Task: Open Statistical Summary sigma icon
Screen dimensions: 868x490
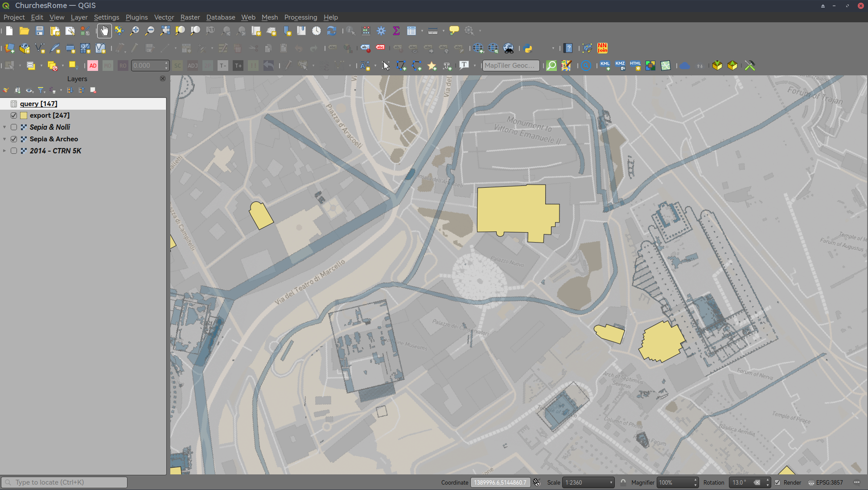Action: click(x=396, y=31)
